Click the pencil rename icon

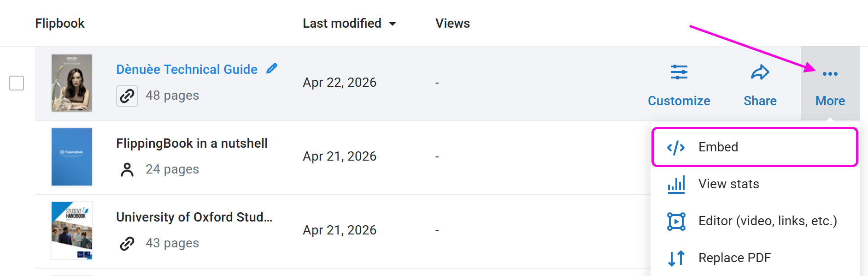pyautogui.click(x=272, y=69)
